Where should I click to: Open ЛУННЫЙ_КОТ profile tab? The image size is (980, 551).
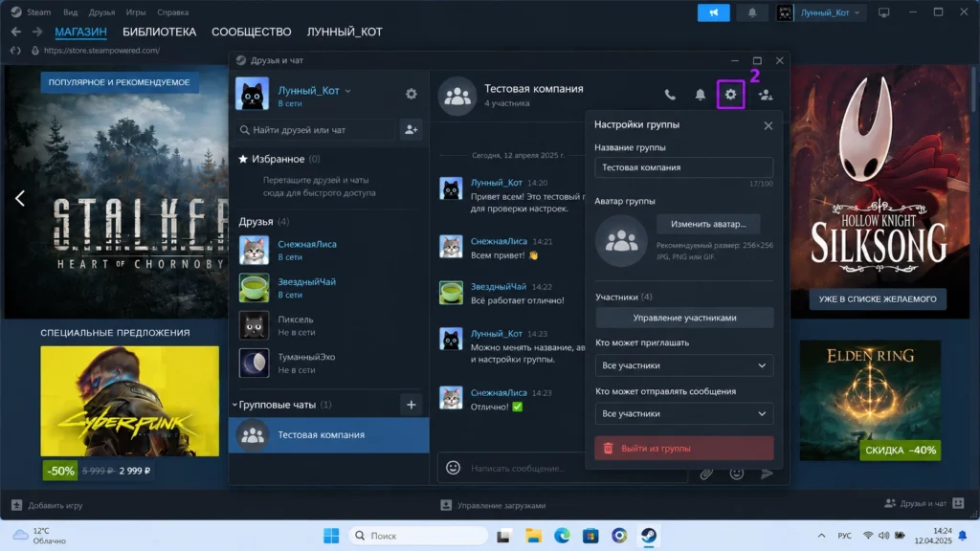pos(345,32)
